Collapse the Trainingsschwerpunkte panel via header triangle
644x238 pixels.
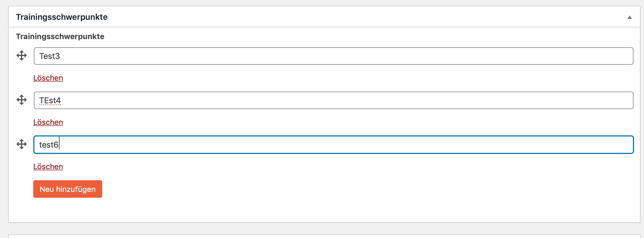pyautogui.click(x=630, y=17)
